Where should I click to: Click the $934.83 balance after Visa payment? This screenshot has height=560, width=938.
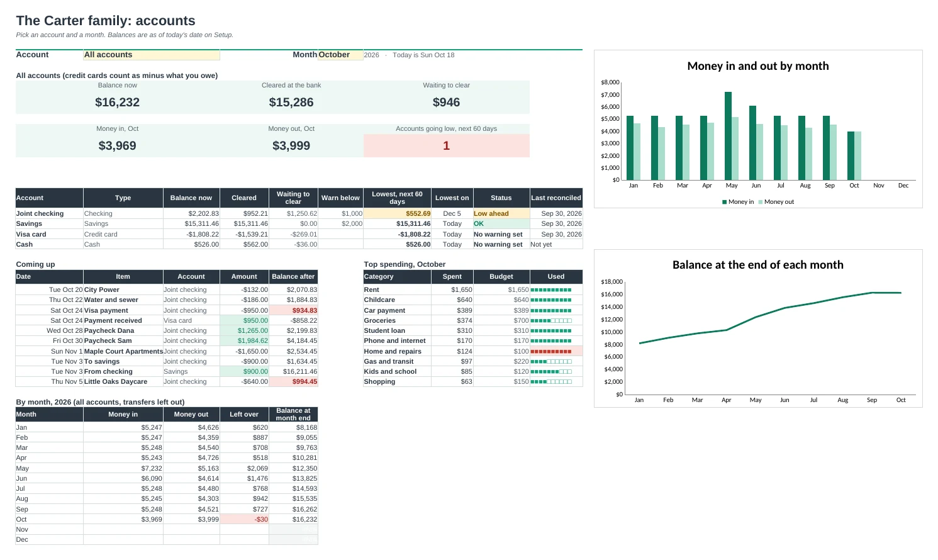click(293, 310)
